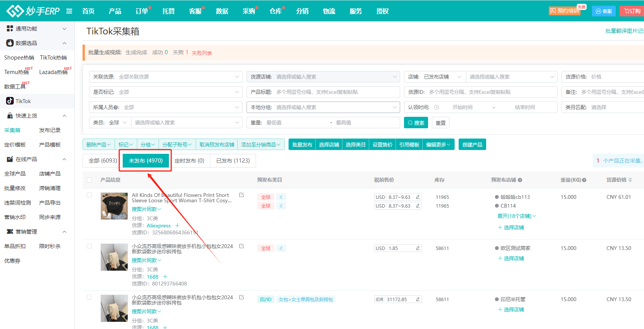Open the 标记 dropdown button
Screen dimensions: 644x329
pos(126,145)
